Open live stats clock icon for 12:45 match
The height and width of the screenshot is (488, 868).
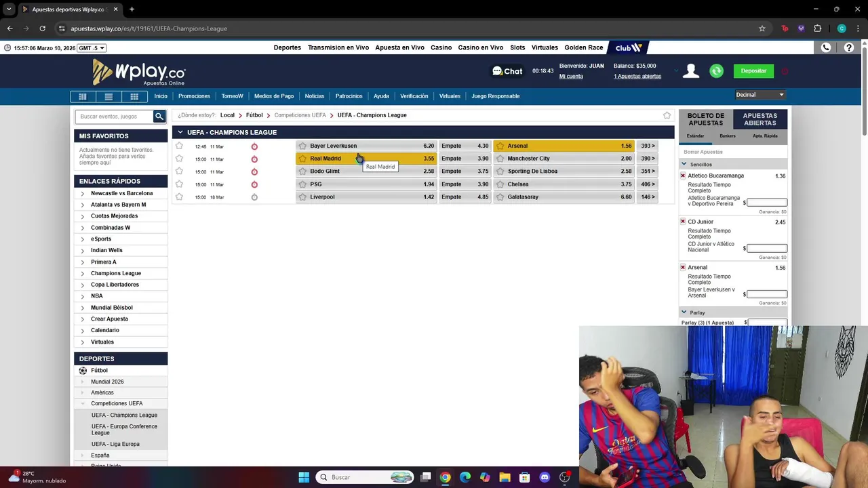click(x=254, y=146)
